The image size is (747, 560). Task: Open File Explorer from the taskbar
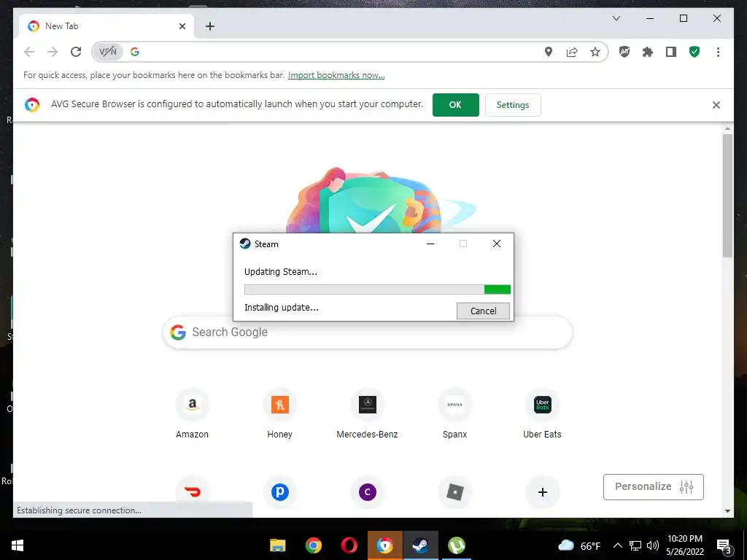278,545
